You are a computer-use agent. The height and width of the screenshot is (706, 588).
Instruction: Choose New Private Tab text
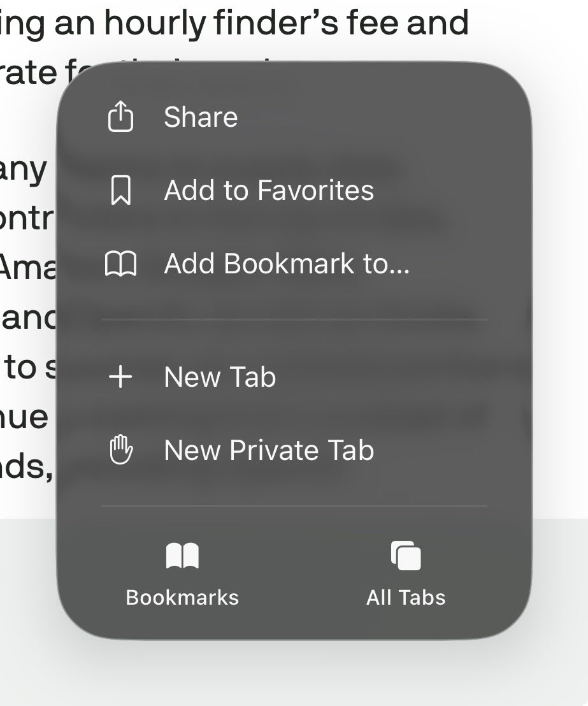pos(269,450)
